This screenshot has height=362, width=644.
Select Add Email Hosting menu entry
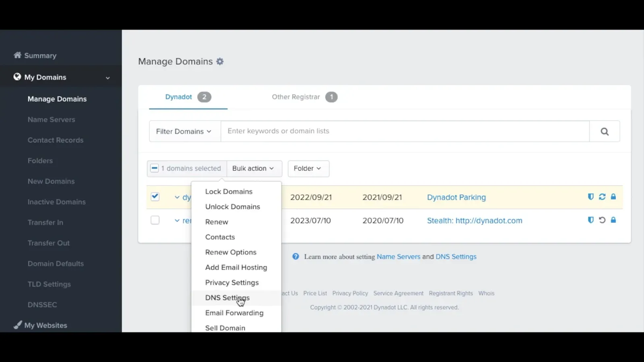236,267
